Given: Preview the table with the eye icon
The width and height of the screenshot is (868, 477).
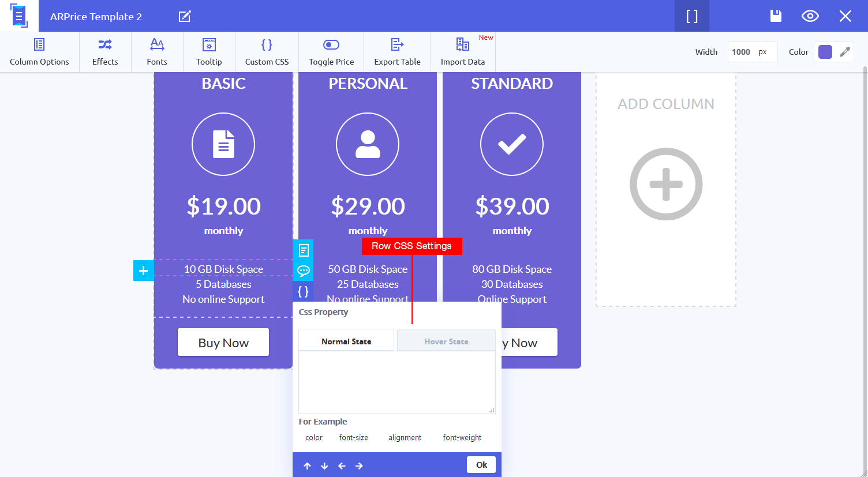Looking at the screenshot, I should click(810, 16).
